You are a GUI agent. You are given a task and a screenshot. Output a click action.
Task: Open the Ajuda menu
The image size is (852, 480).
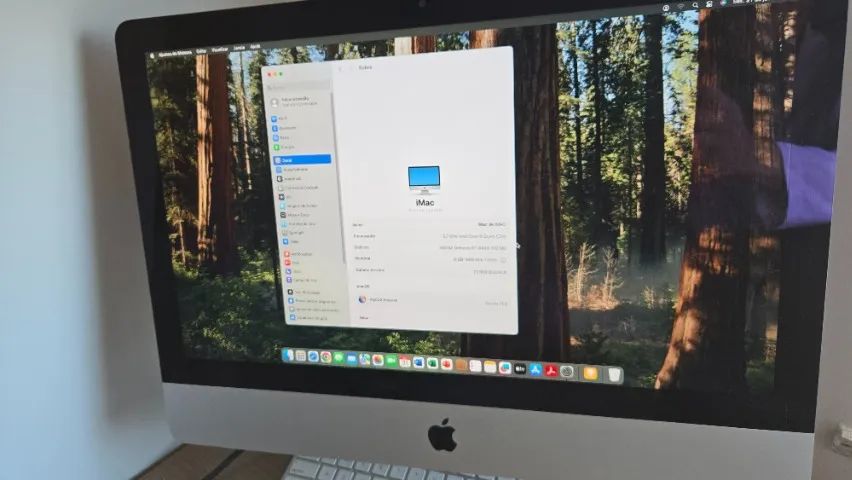pyautogui.click(x=255, y=47)
